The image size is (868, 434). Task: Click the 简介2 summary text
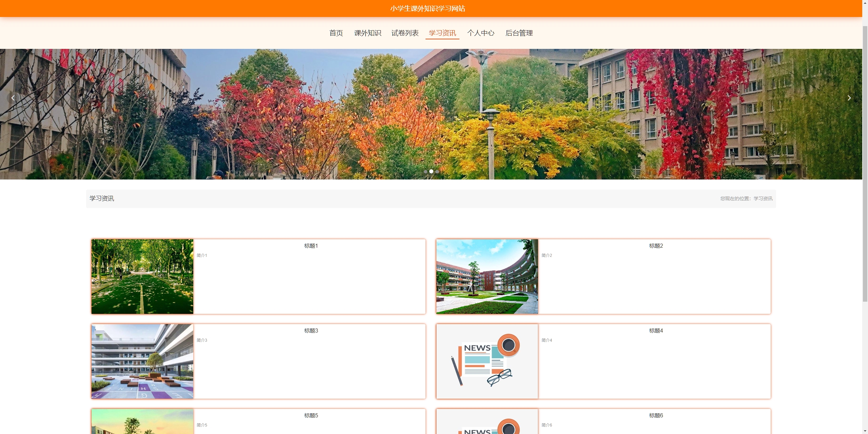click(x=547, y=256)
